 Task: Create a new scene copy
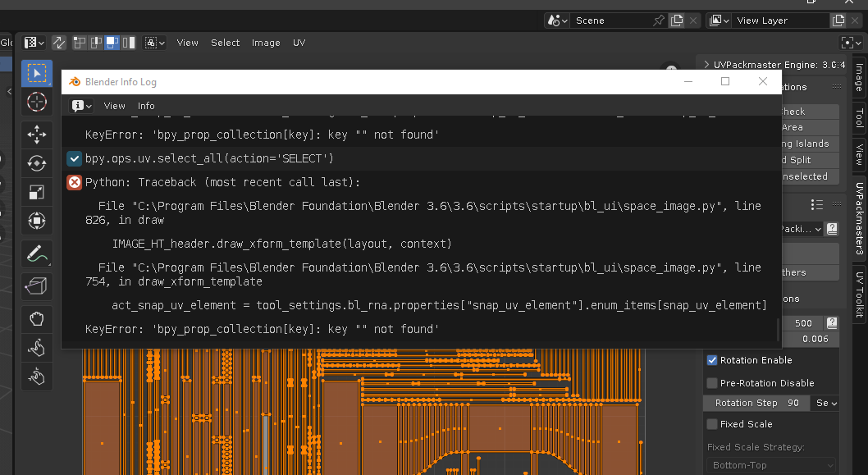click(677, 21)
